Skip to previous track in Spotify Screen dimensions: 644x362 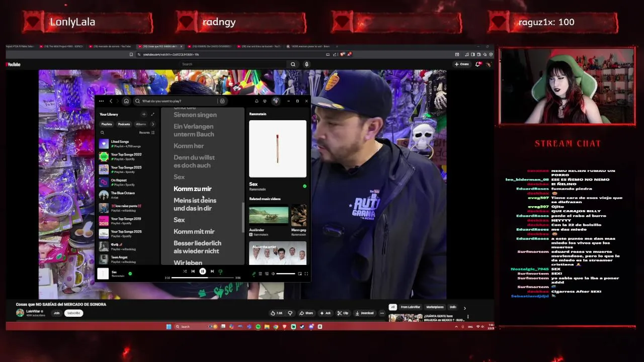click(x=193, y=271)
